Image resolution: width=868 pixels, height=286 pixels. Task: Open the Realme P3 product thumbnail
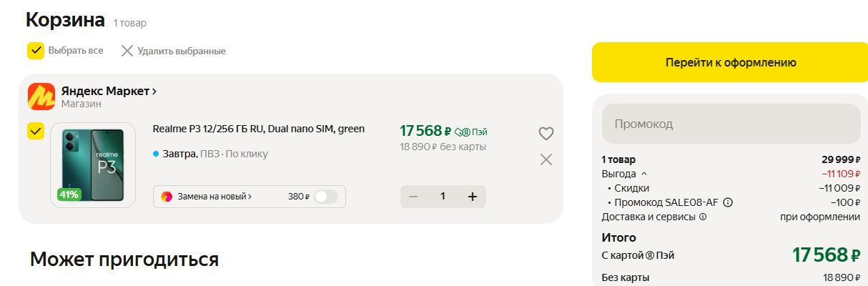click(x=93, y=165)
